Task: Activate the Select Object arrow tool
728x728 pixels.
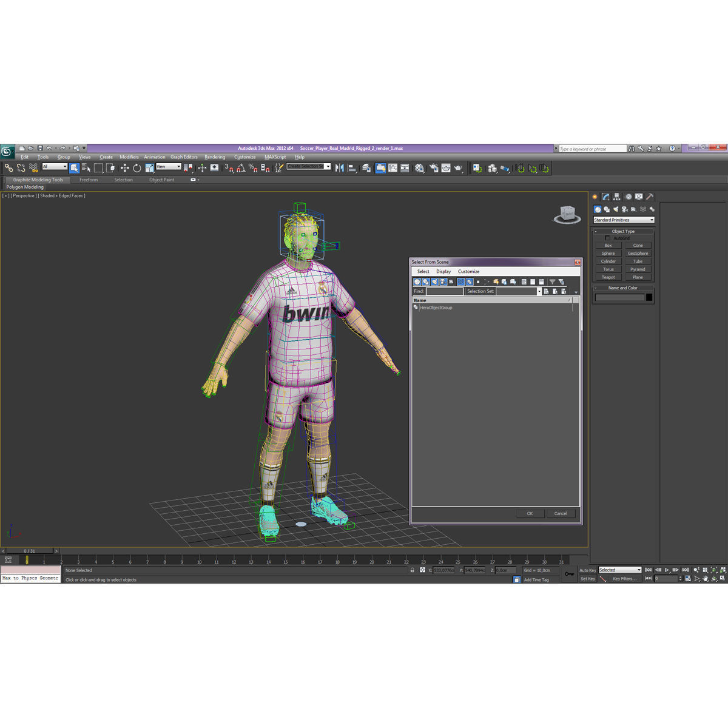Action: tap(74, 168)
